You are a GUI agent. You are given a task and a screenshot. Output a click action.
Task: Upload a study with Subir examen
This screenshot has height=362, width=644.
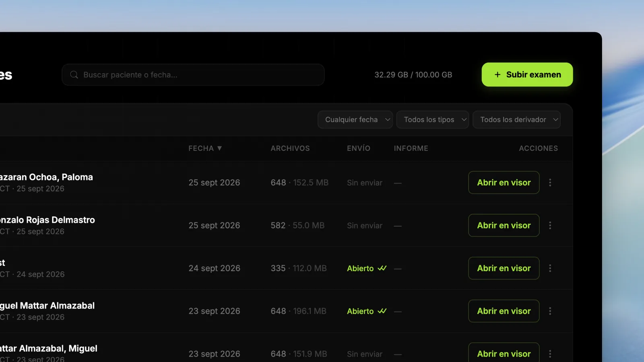click(527, 74)
